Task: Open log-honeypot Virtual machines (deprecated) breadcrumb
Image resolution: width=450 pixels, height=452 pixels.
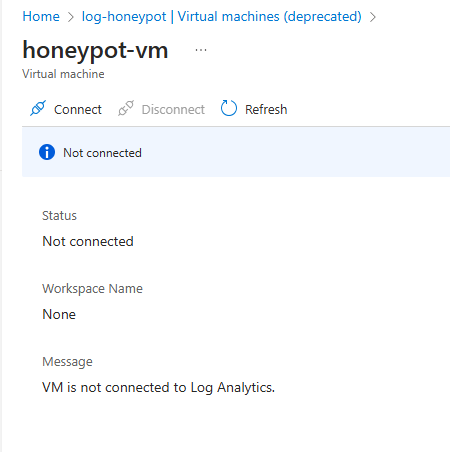Action: click(x=222, y=17)
